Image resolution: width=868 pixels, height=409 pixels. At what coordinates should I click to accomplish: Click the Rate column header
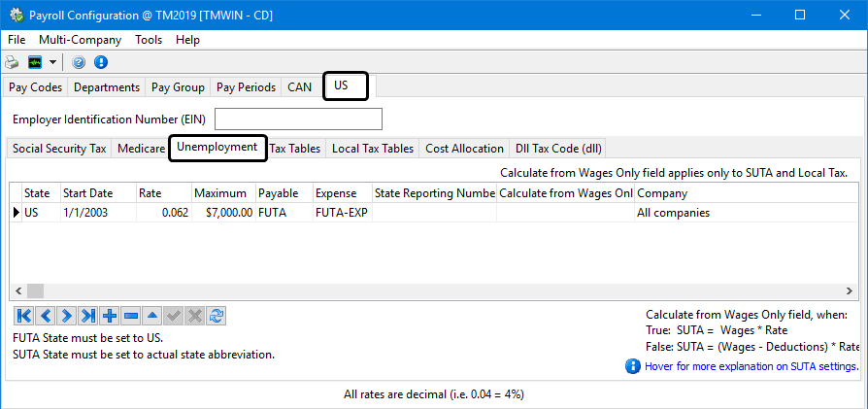(150, 193)
